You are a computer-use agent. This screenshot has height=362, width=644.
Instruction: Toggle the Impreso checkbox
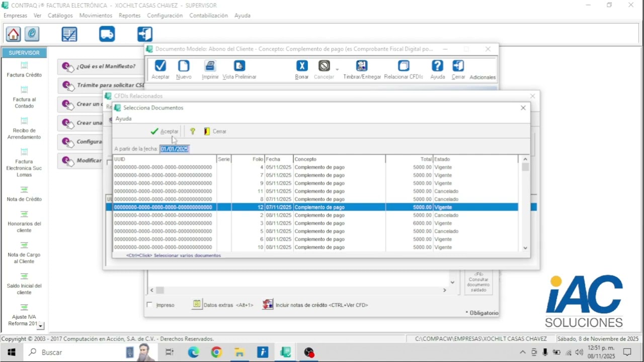[x=149, y=305]
